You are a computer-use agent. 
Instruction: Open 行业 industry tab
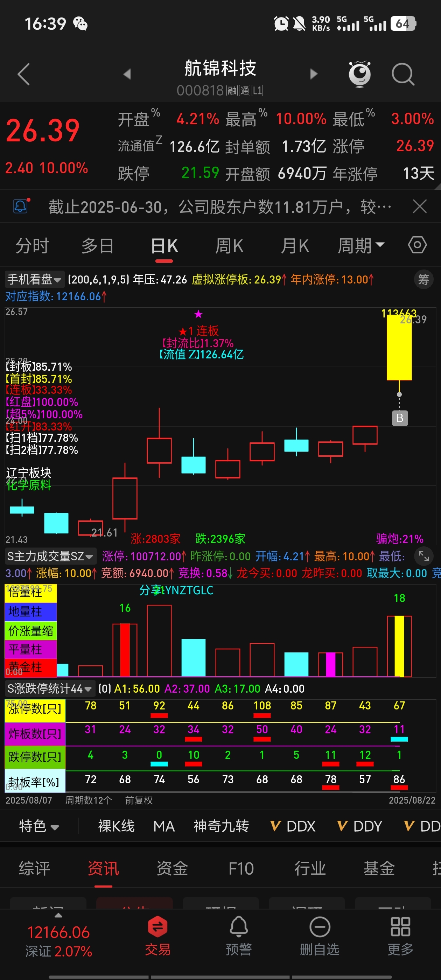[310, 869]
